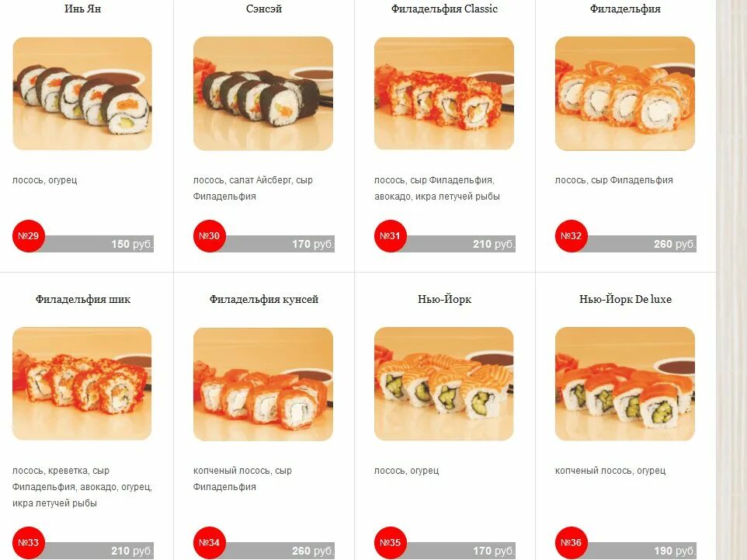Screen dimensions: 747x560
Task: Click the red №35 badge
Action: click(390, 543)
